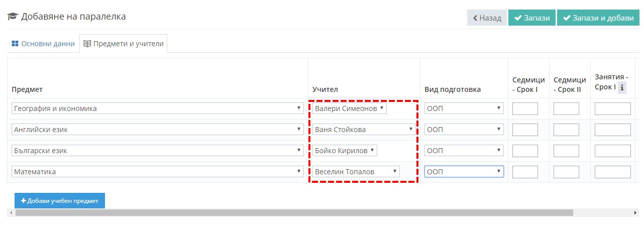Switch to the Предмети и учители tab

pyautogui.click(x=124, y=44)
